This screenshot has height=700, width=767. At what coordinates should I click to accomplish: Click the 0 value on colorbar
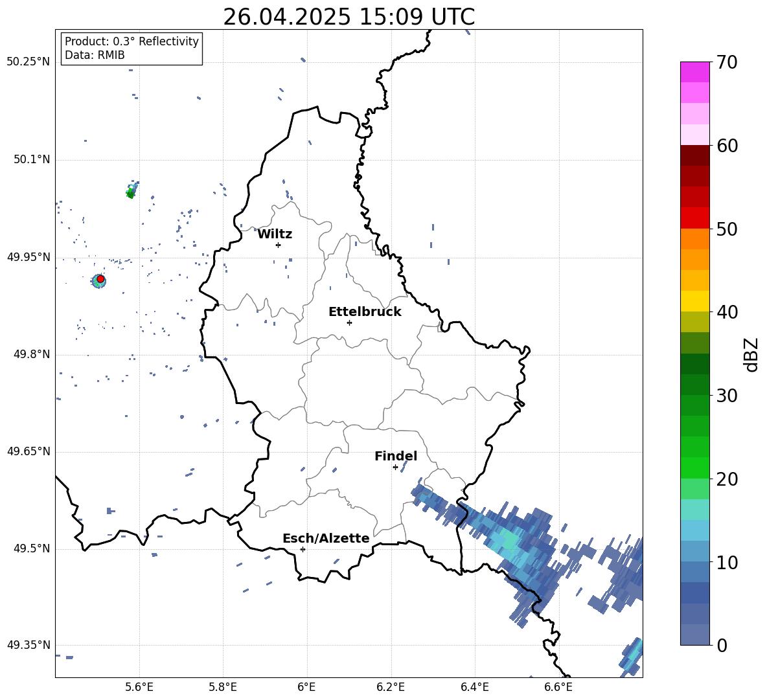pyautogui.click(x=722, y=646)
